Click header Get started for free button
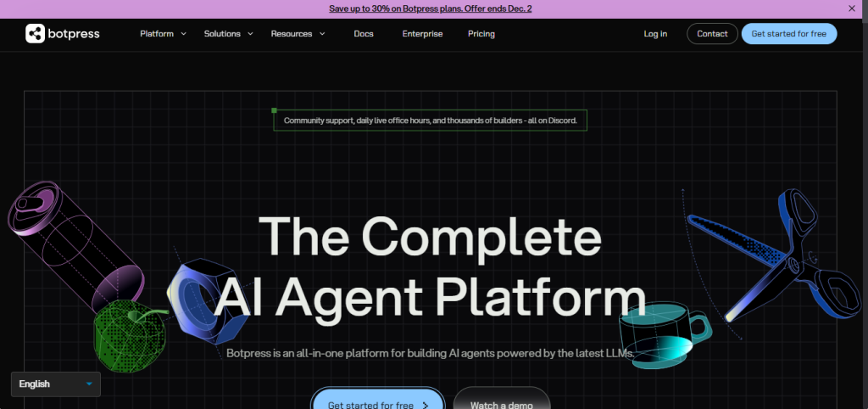 789,34
